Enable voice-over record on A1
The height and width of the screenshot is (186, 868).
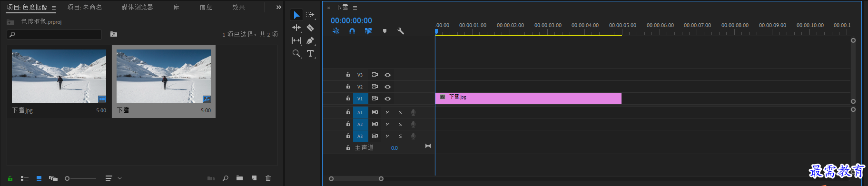(413, 112)
